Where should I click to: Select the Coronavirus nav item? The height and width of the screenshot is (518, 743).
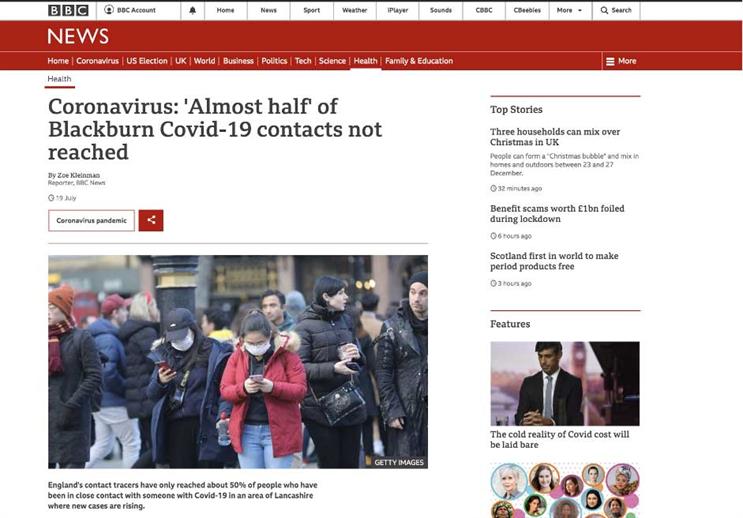pos(98,61)
